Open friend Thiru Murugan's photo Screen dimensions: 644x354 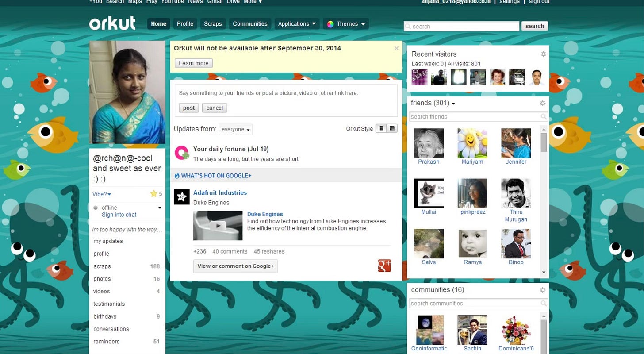[x=516, y=193]
